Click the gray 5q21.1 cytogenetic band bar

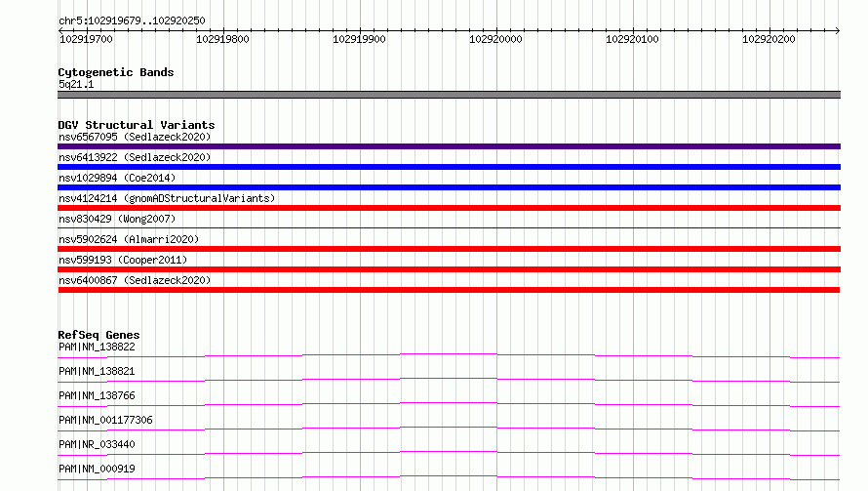point(449,95)
